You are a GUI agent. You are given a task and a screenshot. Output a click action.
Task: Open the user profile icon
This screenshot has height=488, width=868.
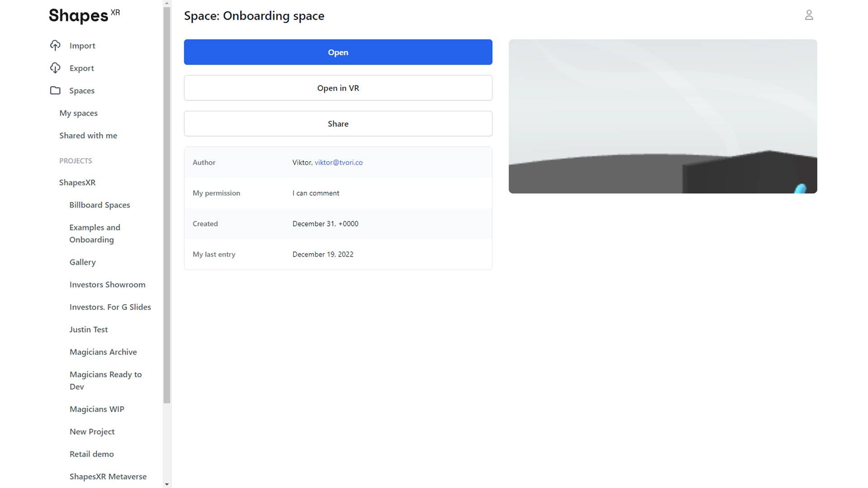tap(809, 15)
